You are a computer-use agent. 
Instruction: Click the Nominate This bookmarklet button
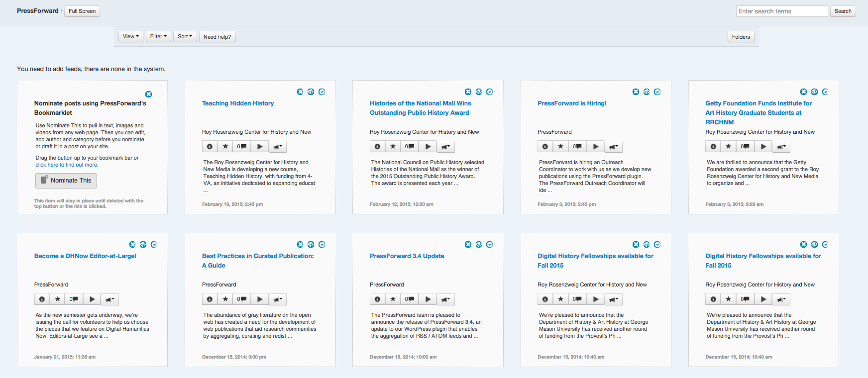66,181
